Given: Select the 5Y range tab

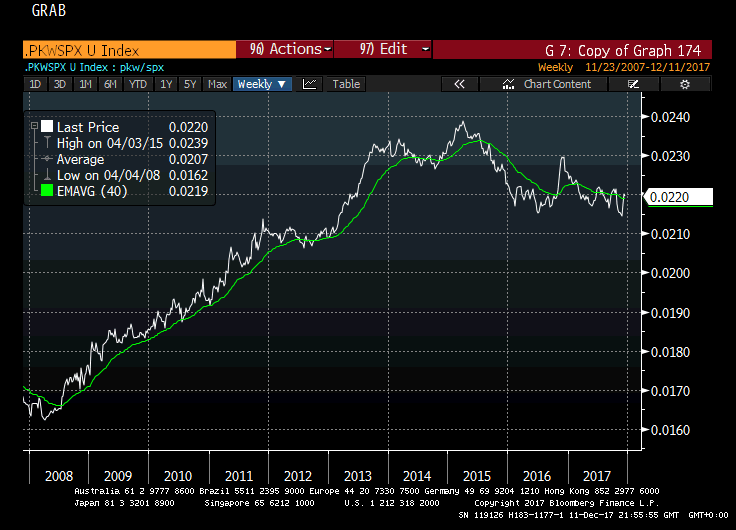Looking at the screenshot, I should pyautogui.click(x=190, y=84).
